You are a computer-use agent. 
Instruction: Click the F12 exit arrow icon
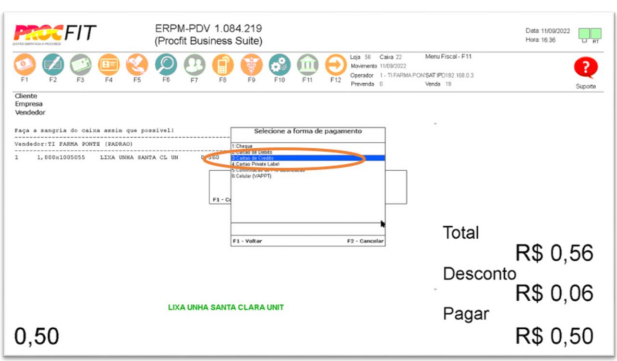(x=336, y=65)
